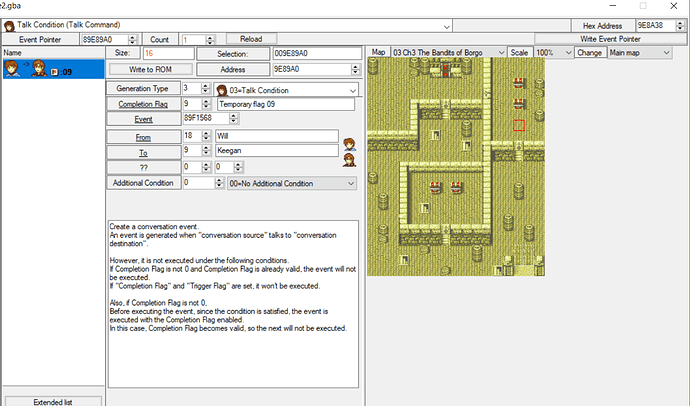Adjust the From unit ID stepper
This screenshot has height=406, width=690.
(206, 136)
